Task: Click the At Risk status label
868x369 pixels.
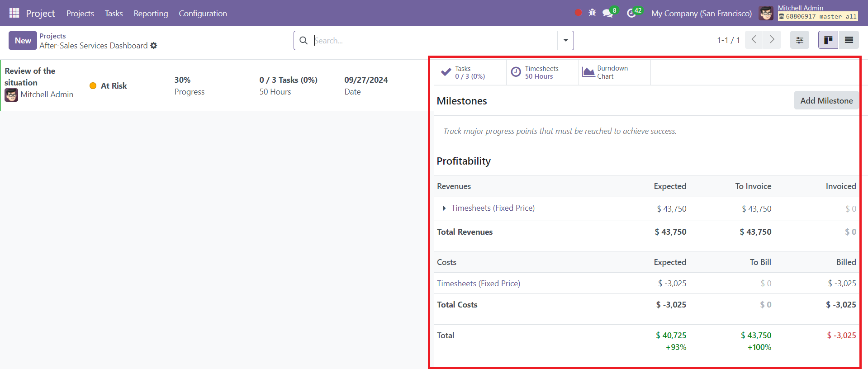Action: tap(114, 86)
